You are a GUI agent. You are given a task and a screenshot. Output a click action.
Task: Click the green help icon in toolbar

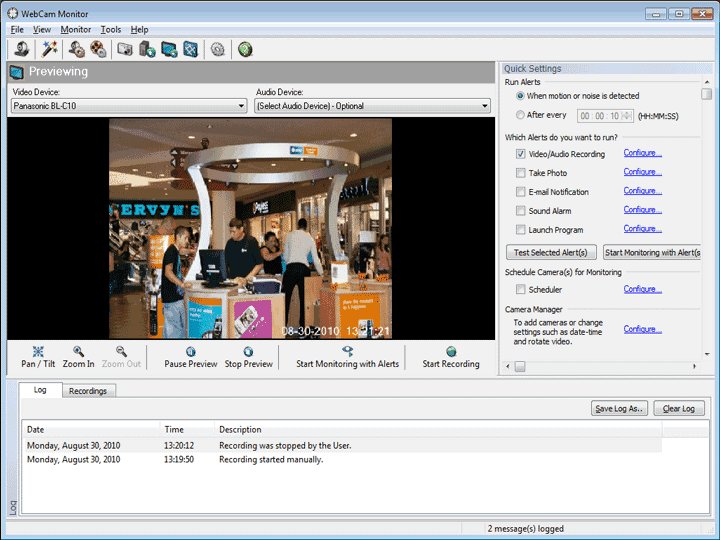245,49
